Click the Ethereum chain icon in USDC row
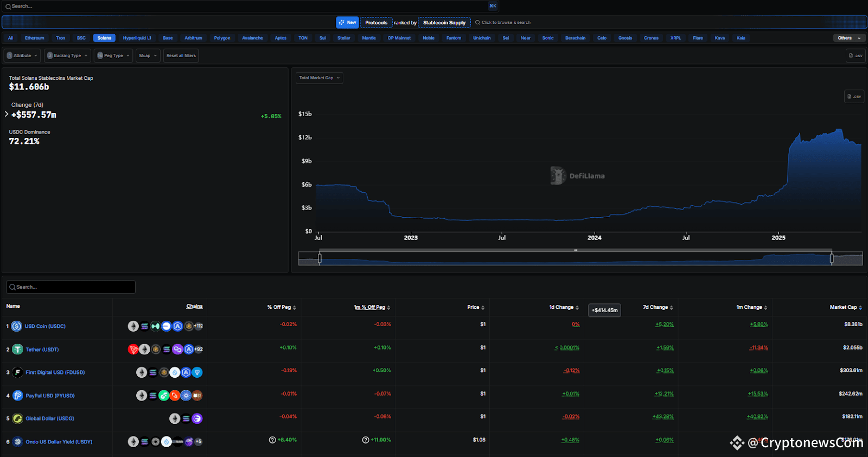 pos(133,326)
